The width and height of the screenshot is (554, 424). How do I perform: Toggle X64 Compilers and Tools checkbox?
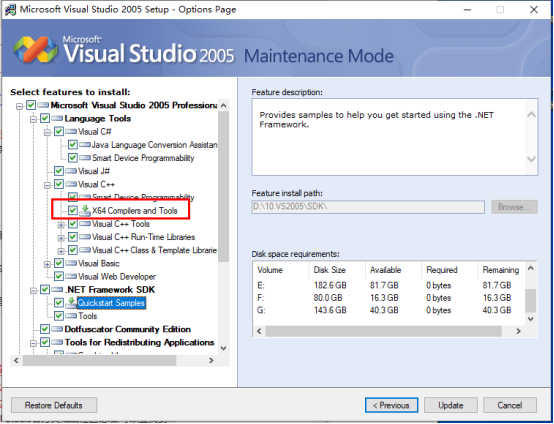pyautogui.click(x=73, y=211)
